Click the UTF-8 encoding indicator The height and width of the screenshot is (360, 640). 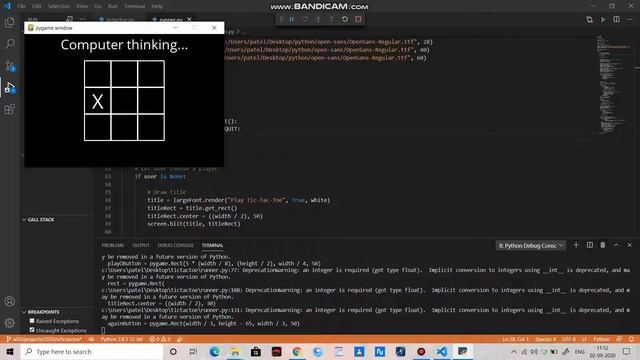pos(569,339)
